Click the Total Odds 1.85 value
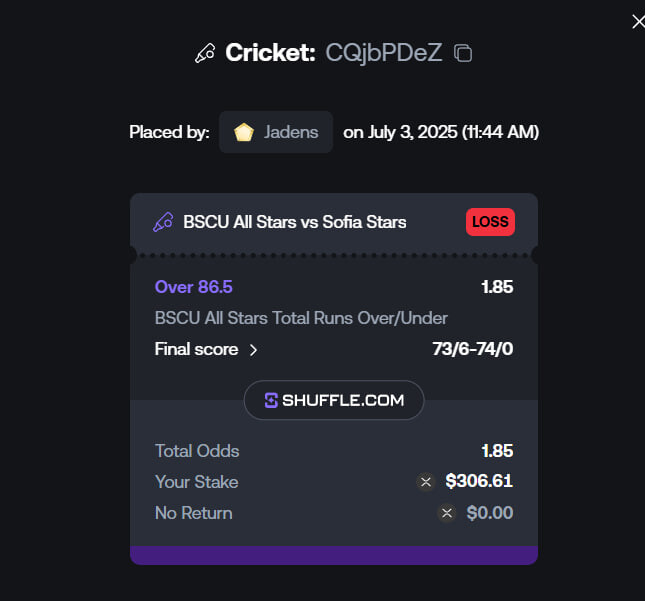The height and width of the screenshot is (601, 645). click(x=497, y=451)
